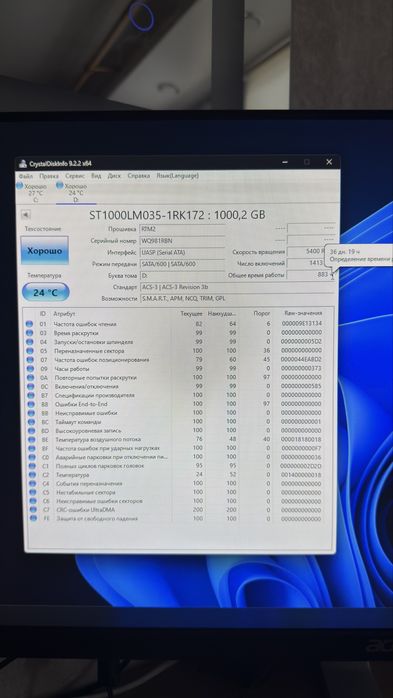Viewport: 393px width, 698px height.
Task: Click the CrystalDiskInfo app icon in title bar
Action: [23, 164]
